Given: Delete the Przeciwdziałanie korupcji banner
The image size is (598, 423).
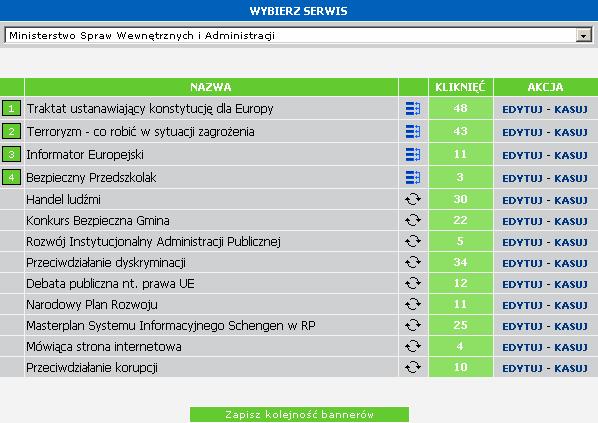Looking at the screenshot, I should [571, 368].
